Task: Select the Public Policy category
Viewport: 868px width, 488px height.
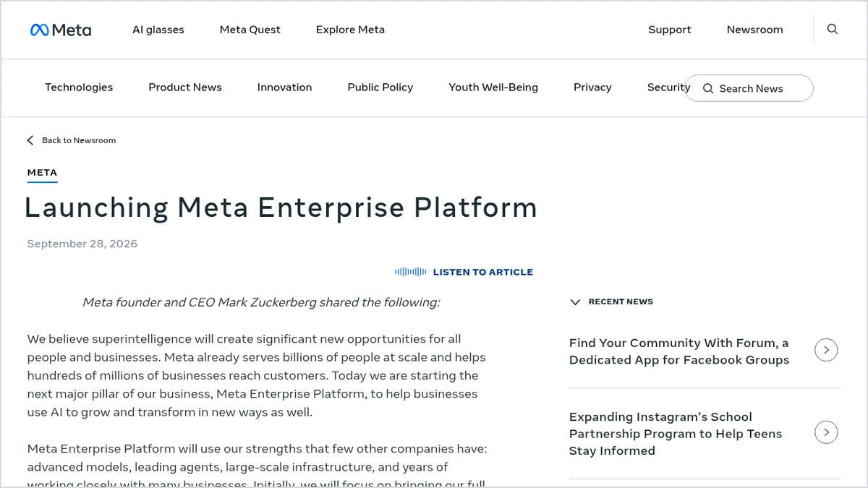Action: tap(380, 87)
